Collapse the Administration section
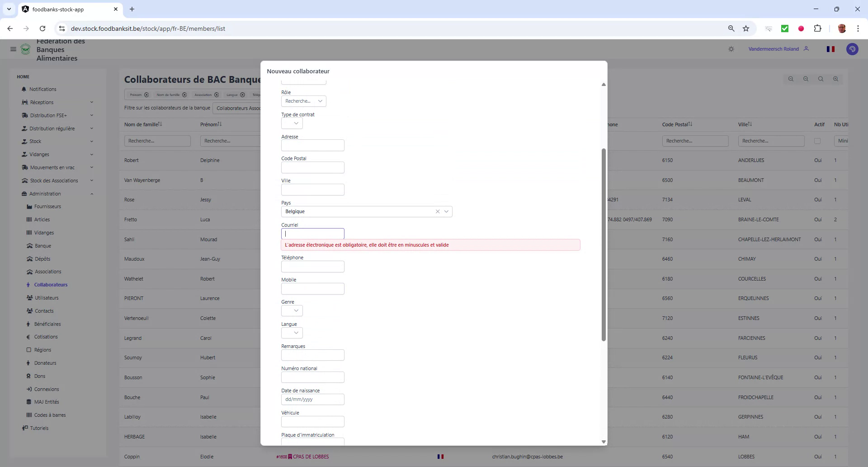Screen dimensions: 868x467 click(x=92, y=194)
